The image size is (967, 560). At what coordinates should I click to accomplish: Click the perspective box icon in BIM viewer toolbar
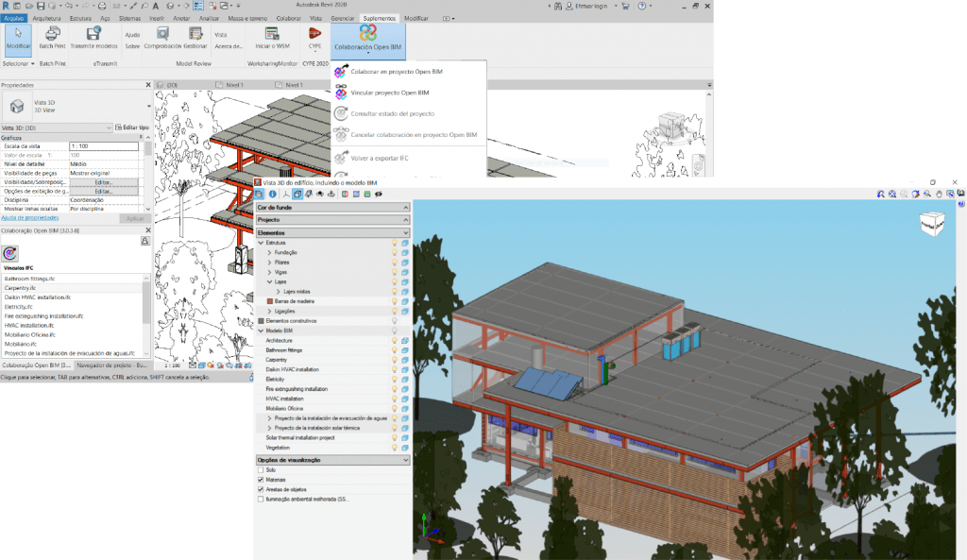297,194
